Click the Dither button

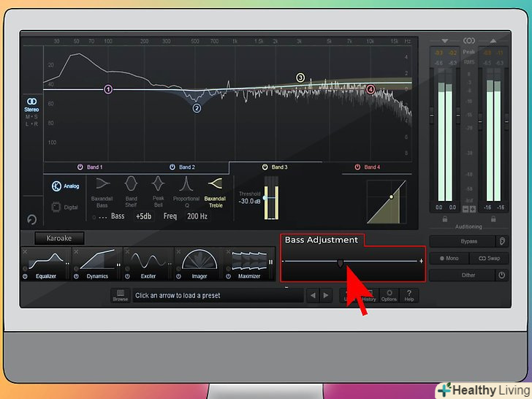coord(462,275)
